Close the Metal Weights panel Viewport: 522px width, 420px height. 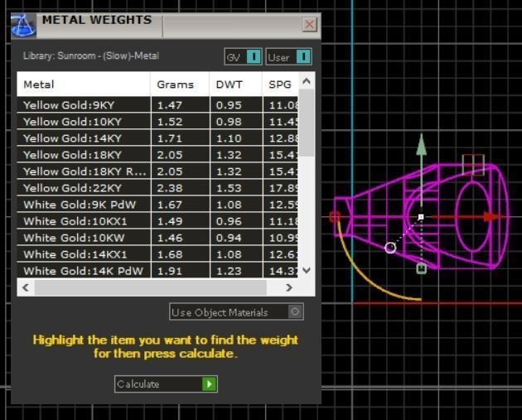[309, 24]
